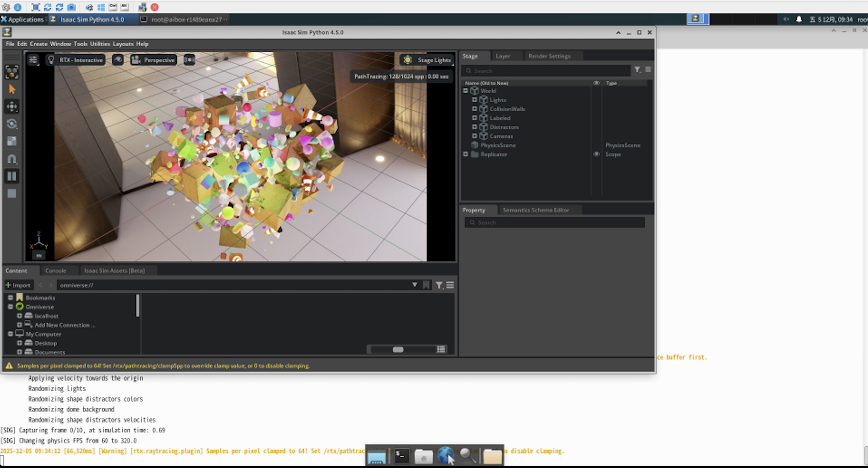Viewport: 868px width, 468px height.
Task: Select the Move tool in left toolbar
Action: [12, 107]
